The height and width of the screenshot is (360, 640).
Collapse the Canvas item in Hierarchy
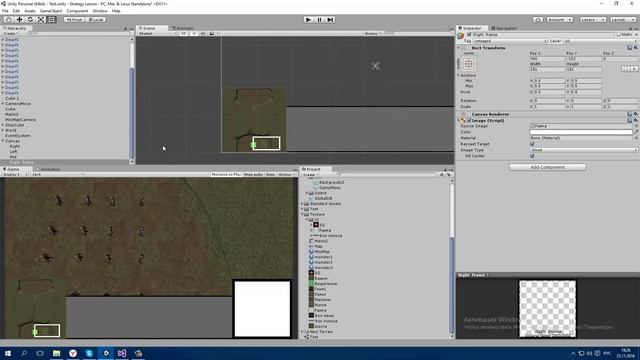click(x=3, y=141)
